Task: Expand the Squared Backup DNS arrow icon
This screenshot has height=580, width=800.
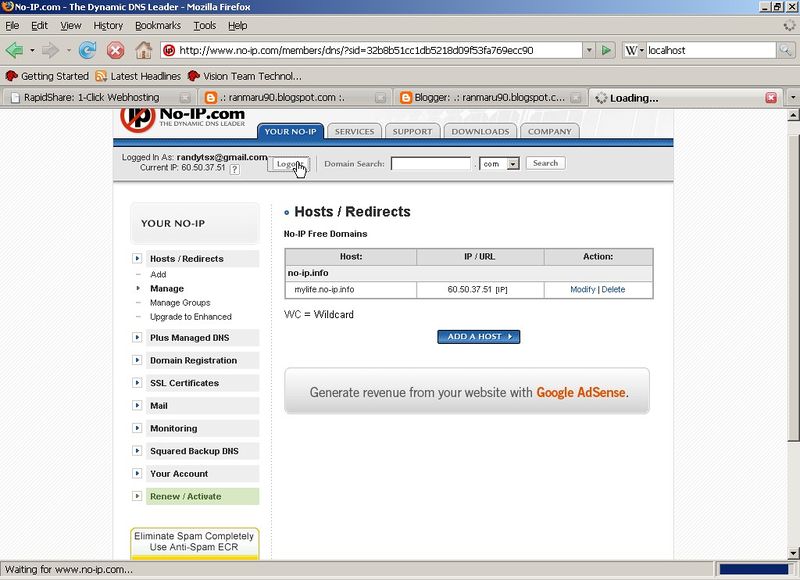Action: [137, 451]
